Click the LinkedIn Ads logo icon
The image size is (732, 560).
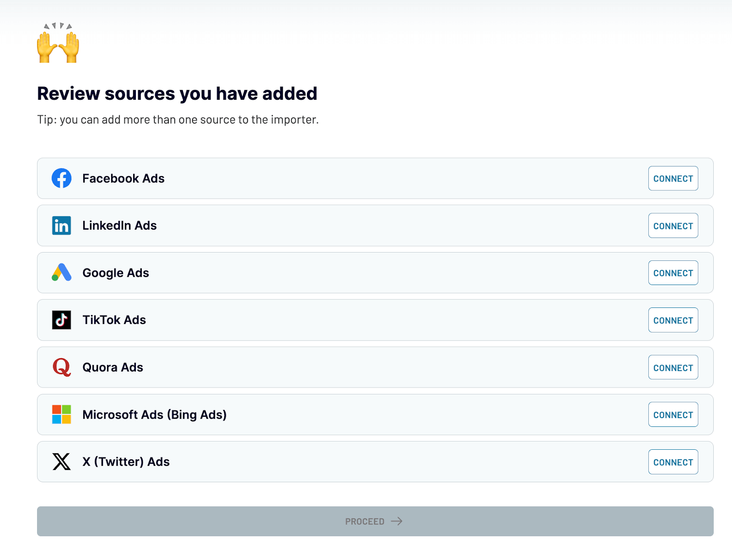pyautogui.click(x=61, y=226)
